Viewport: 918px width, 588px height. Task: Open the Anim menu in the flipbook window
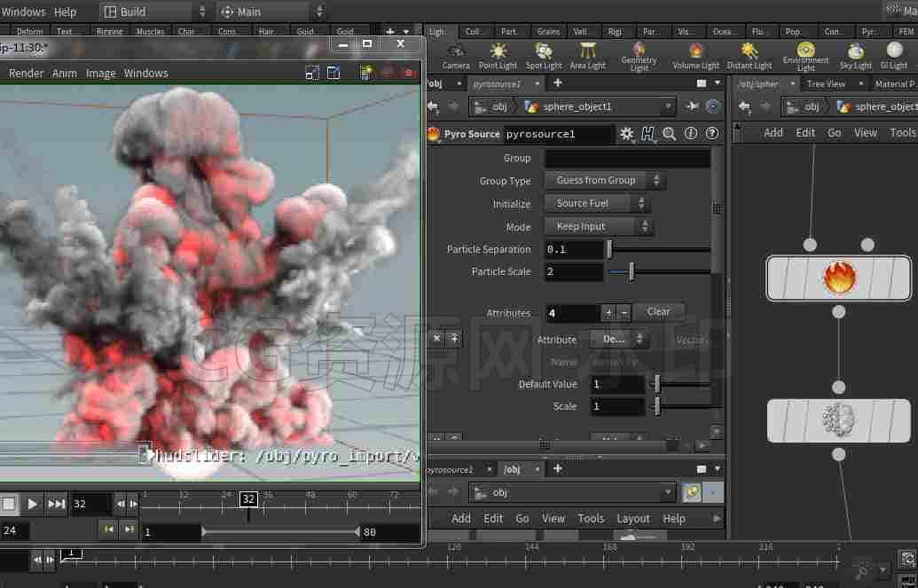65,74
